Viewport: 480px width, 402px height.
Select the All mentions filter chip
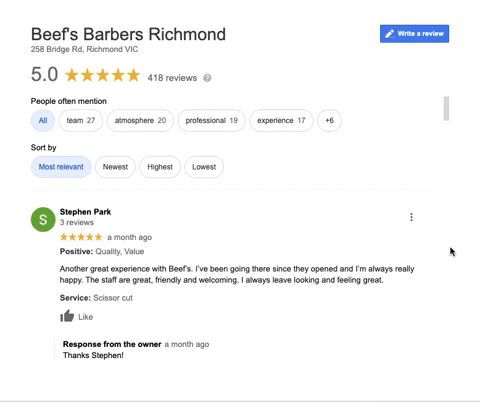(43, 120)
